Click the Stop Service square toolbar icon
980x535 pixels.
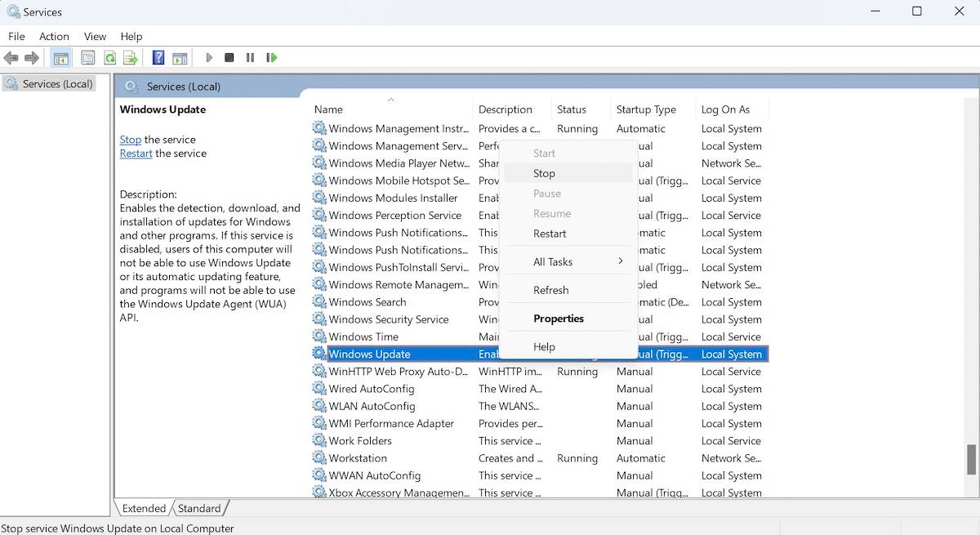229,58
